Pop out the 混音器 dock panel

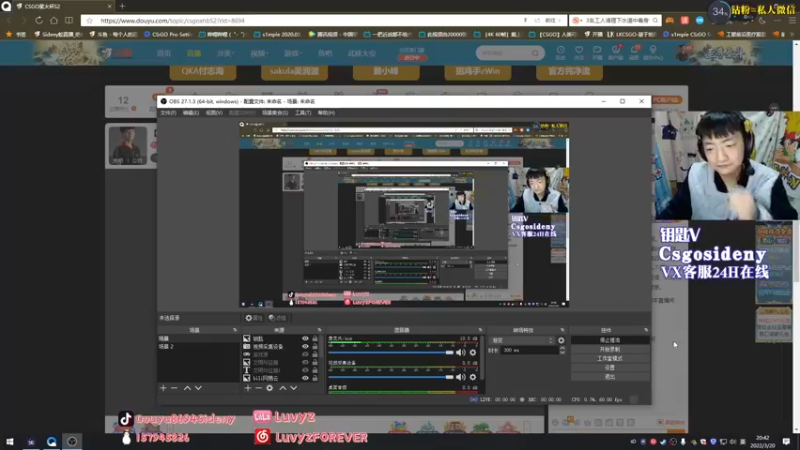click(x=480, y=330)
